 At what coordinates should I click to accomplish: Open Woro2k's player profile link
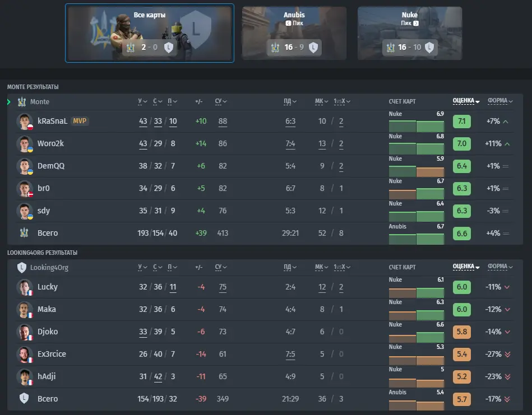click(50, 143)
